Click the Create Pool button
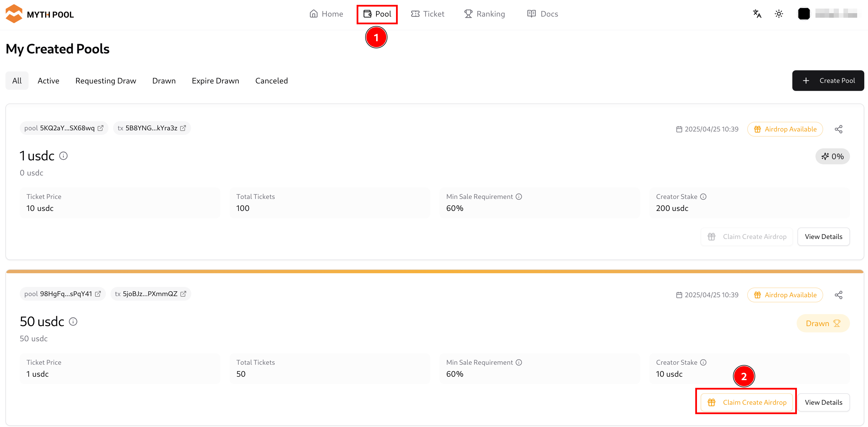Image resolution: width=868 pixels, height=427 pixels. click(828, 81)
